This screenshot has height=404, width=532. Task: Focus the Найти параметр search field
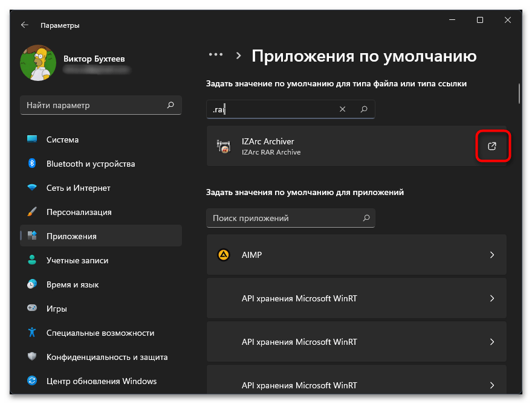[x=101, y=105]
